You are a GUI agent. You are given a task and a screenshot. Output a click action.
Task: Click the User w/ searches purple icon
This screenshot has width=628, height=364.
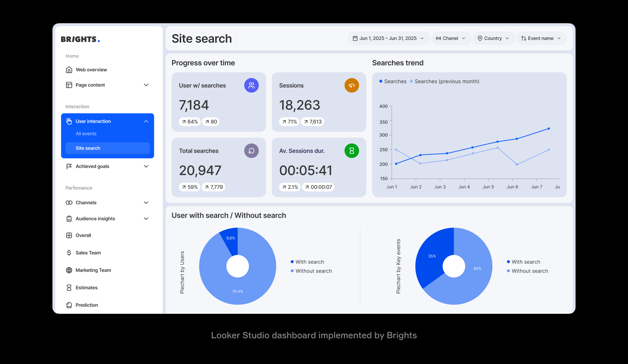[252, 85]
